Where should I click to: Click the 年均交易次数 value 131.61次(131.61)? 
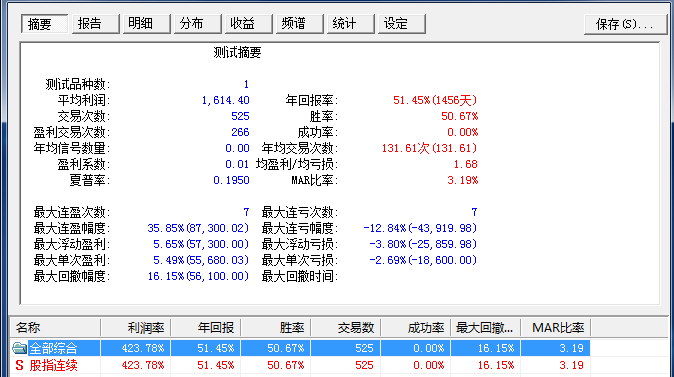click(429, 148)
